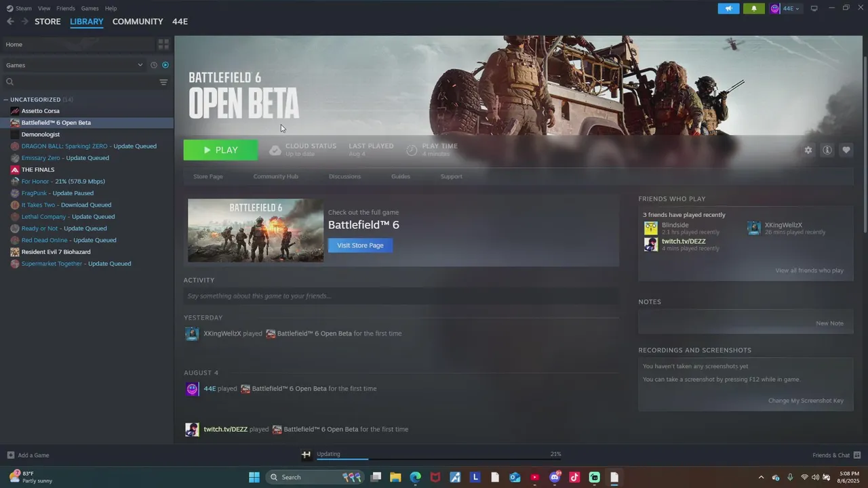Image resolution: width=868 pixels, height=488 pixels.
Task: Open the download manager icon beside Updating
Action: (x=307, y=455)
